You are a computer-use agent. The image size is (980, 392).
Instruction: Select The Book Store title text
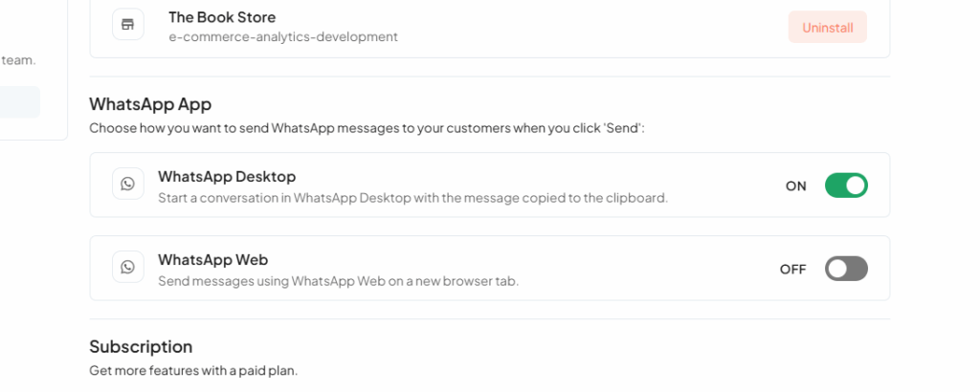pyautogui.click(x=222, y=17)
